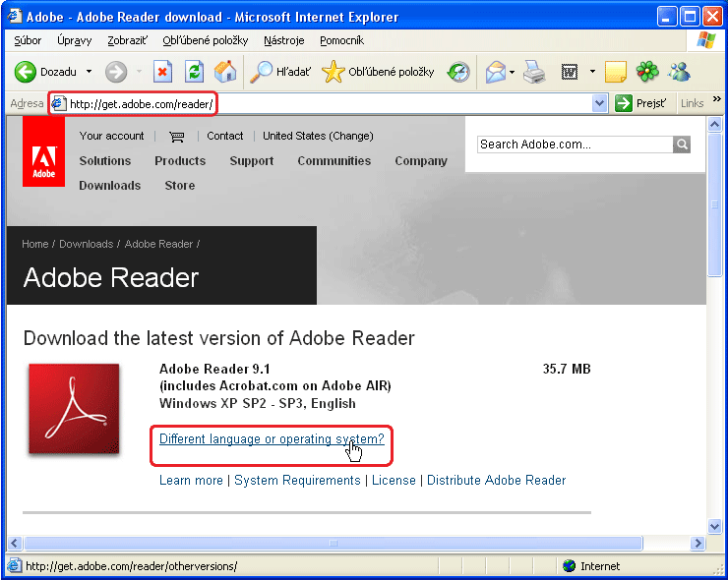Click Different language or operating system link
This screenshot has height=580, width=728.
click(272, 439)
